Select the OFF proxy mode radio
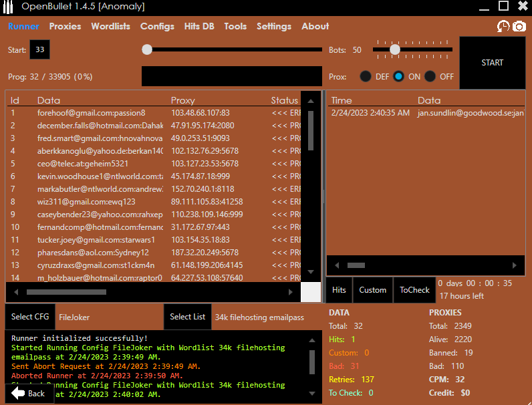 click(x=430, y=76)
